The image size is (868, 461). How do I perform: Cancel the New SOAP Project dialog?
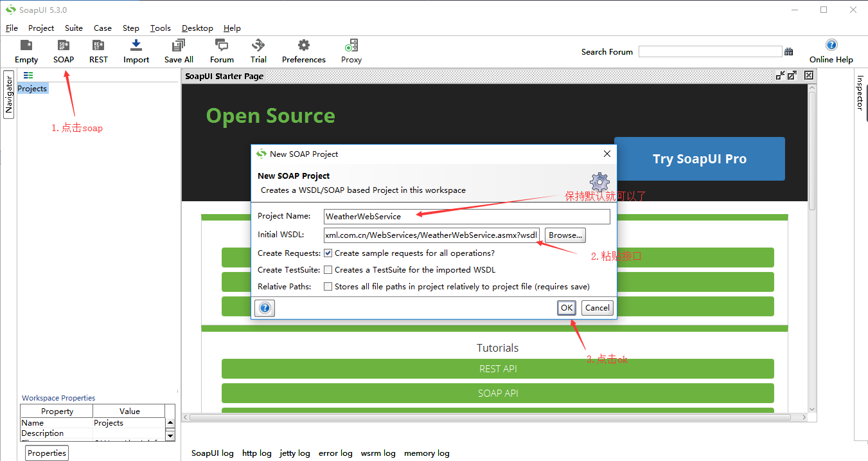point(597,308)
